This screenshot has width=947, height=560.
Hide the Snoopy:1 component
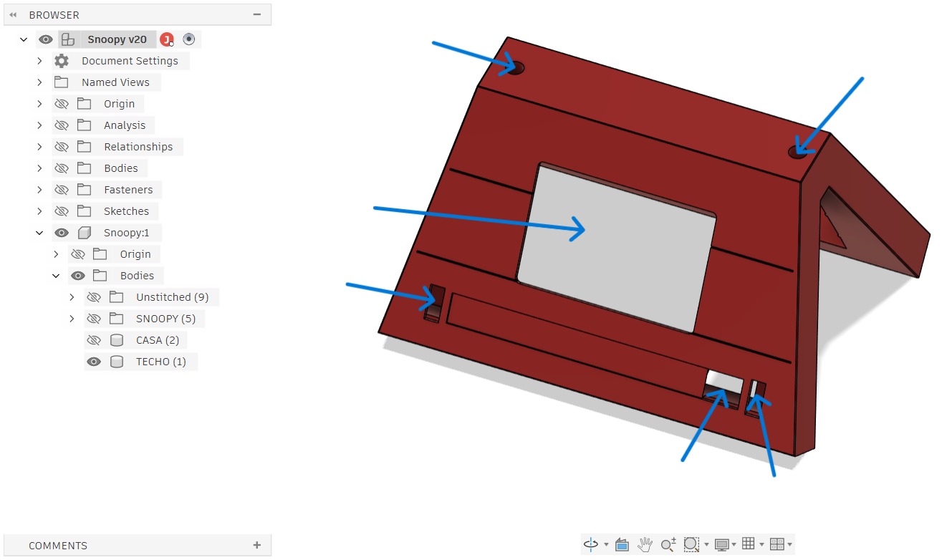click(x=62, y=233)
